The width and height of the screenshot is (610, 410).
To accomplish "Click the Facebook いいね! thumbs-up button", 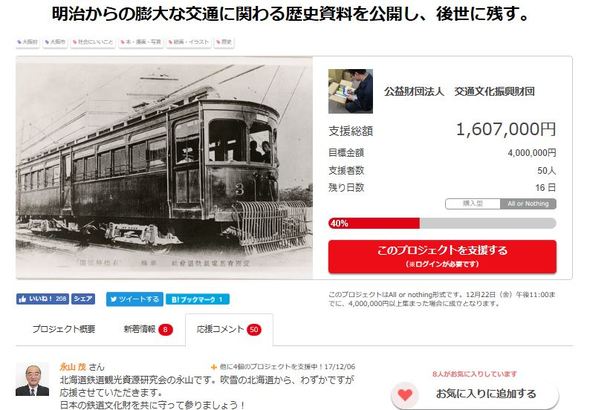I will tap(42, 299).
